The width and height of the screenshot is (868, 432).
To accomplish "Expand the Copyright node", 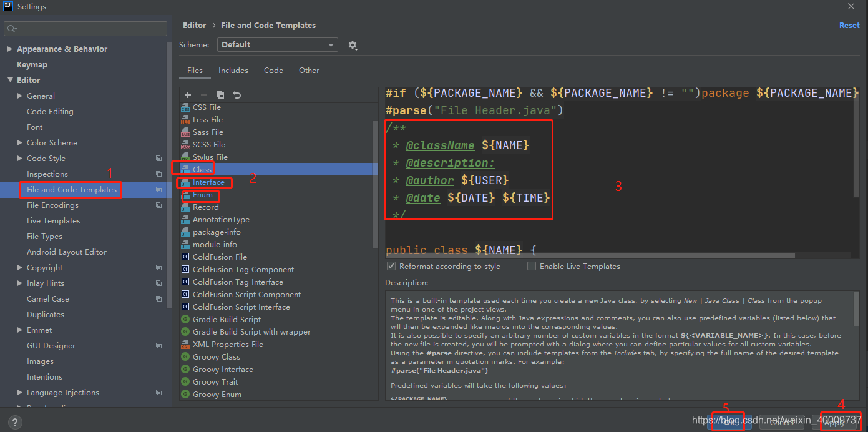I will coord(20,268).
